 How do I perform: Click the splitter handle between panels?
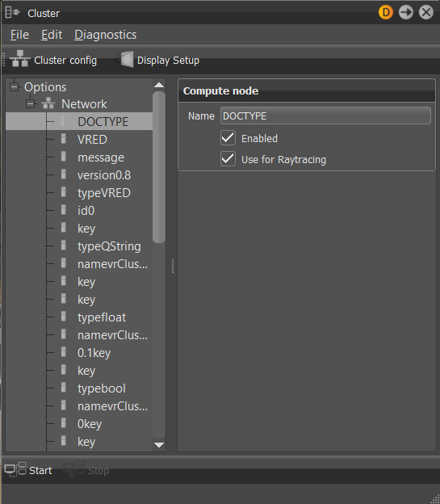173,267
